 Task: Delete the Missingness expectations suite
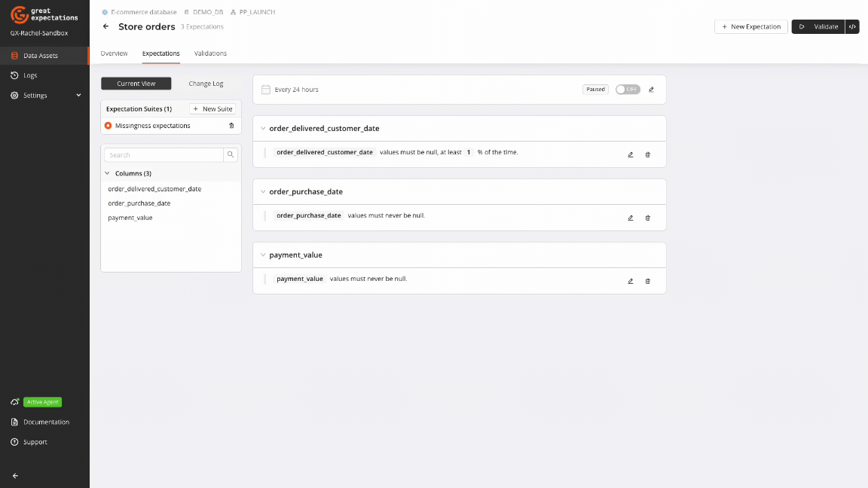pos(231,125)
